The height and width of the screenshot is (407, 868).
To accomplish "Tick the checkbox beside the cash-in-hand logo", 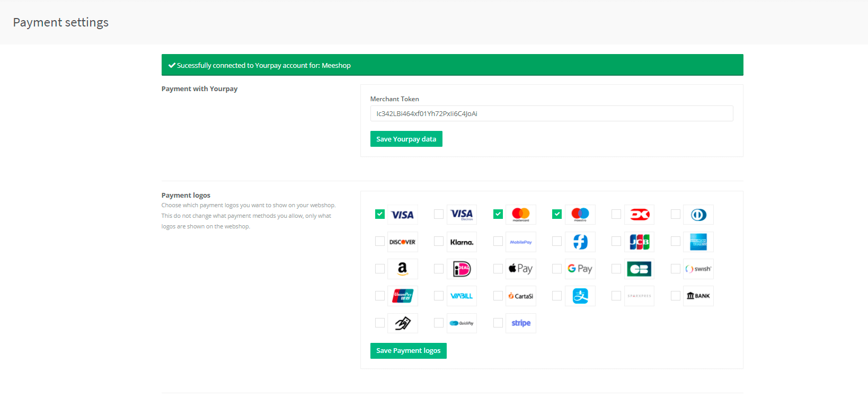I will pyautogui.click(x=379, y=323).
